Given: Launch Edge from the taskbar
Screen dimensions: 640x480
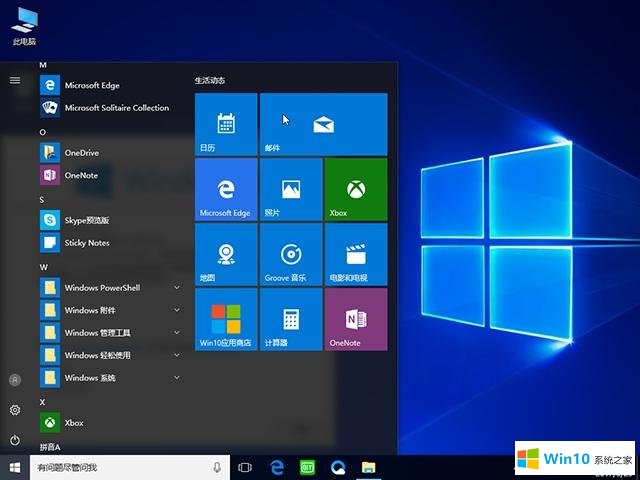Looking at the screenshot, I should (x=277, y=467).
